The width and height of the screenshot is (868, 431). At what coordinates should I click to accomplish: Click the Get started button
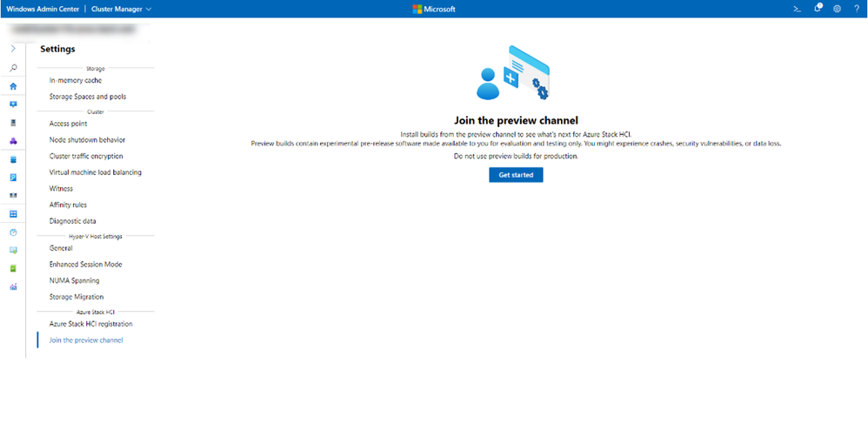pyautogui.click(x=516, y=175)
